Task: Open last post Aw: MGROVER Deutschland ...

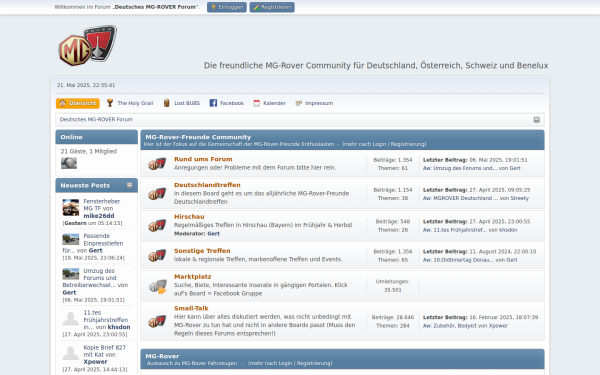Action: 461,198
